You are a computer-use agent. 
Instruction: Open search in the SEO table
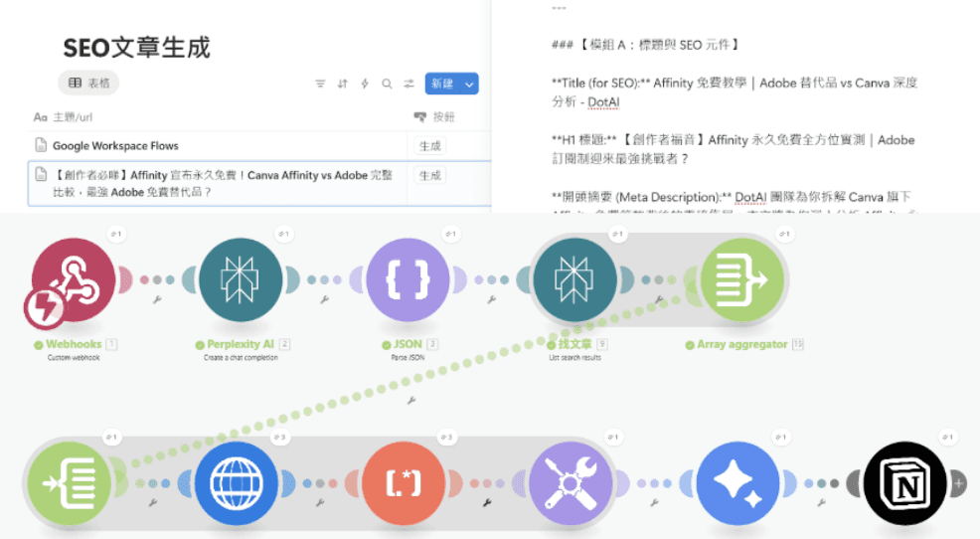tap(387, 84)
